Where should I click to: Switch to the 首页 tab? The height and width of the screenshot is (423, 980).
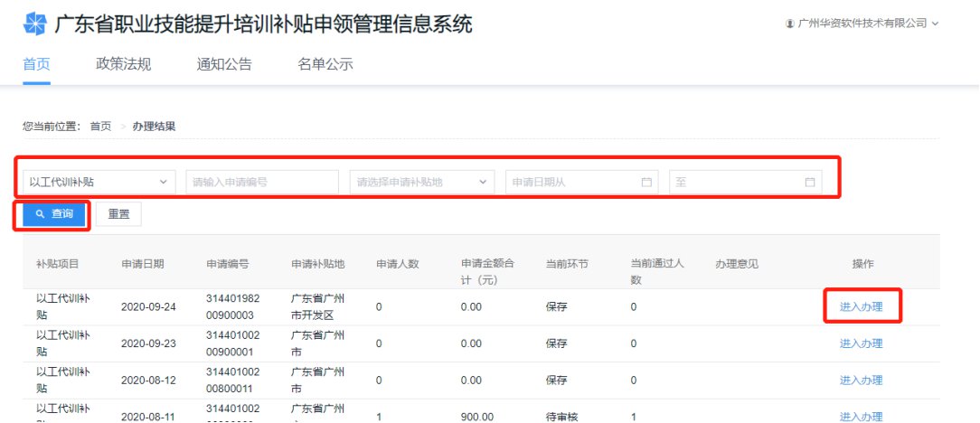(36, 64)
